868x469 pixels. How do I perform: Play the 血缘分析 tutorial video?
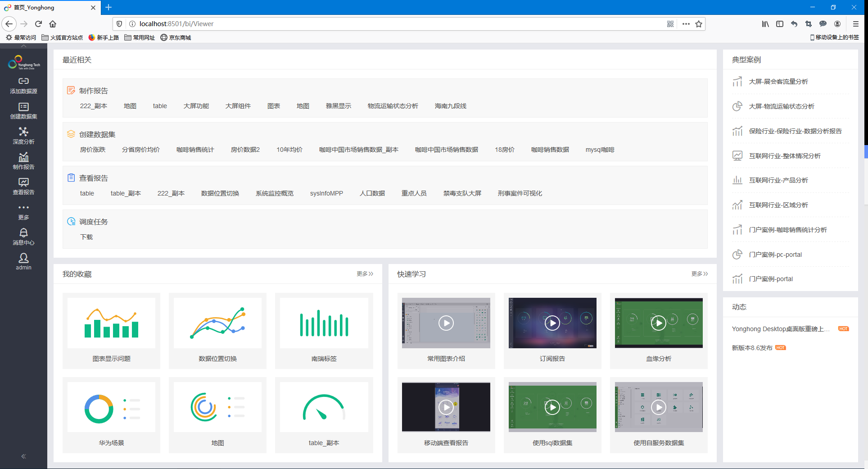click(x=659, y=323)
